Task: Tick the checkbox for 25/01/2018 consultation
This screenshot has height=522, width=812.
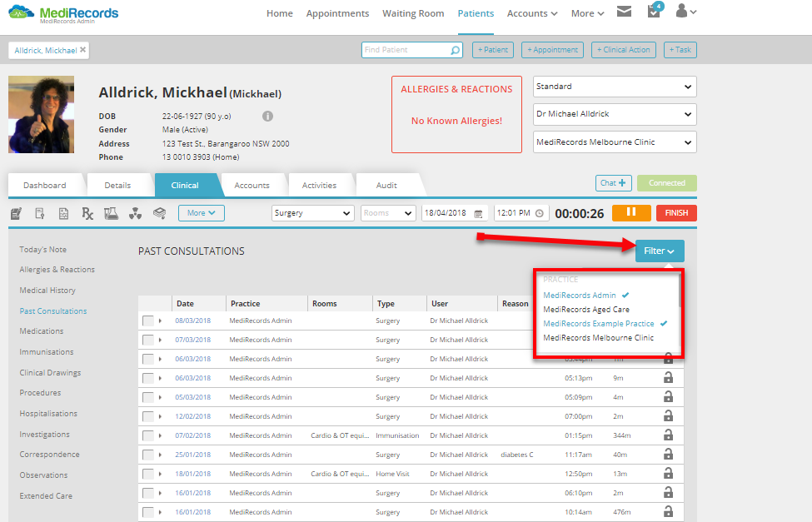Action: coord(148,455)
